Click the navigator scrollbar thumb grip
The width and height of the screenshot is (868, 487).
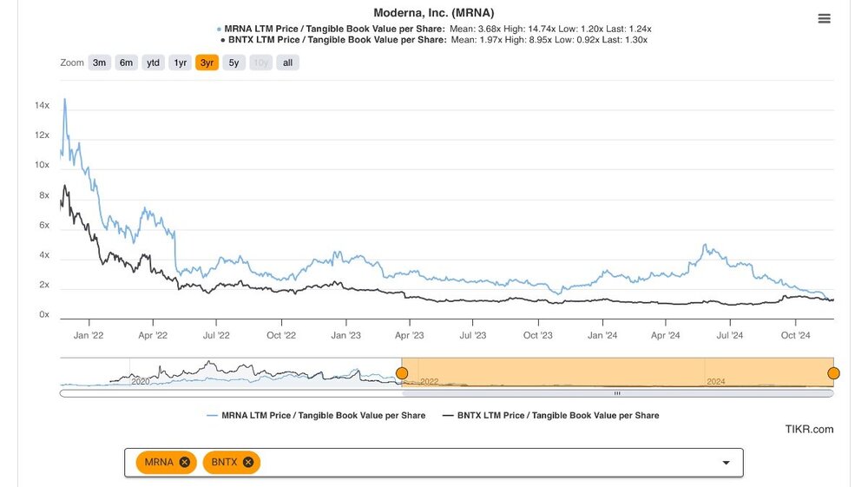pos(617,393)
